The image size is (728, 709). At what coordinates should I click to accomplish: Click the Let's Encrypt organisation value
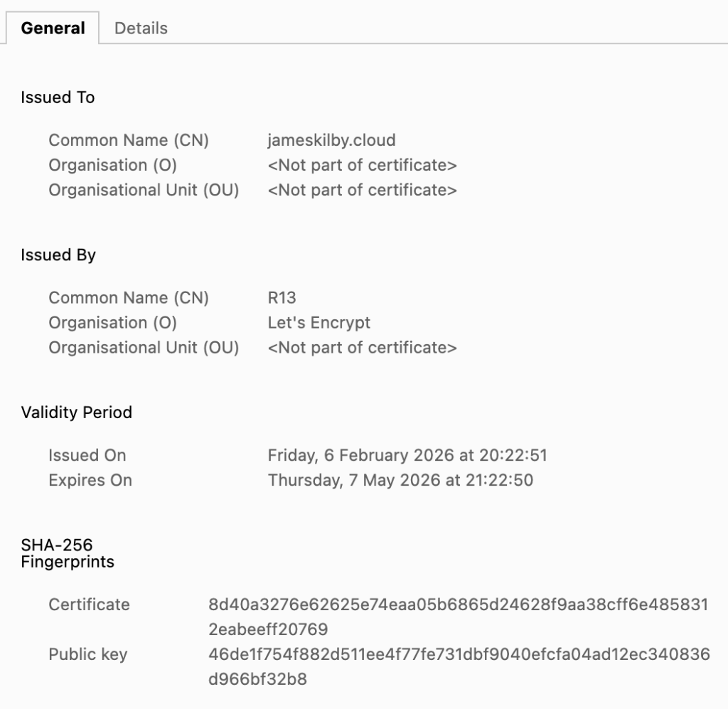[318, 322]
